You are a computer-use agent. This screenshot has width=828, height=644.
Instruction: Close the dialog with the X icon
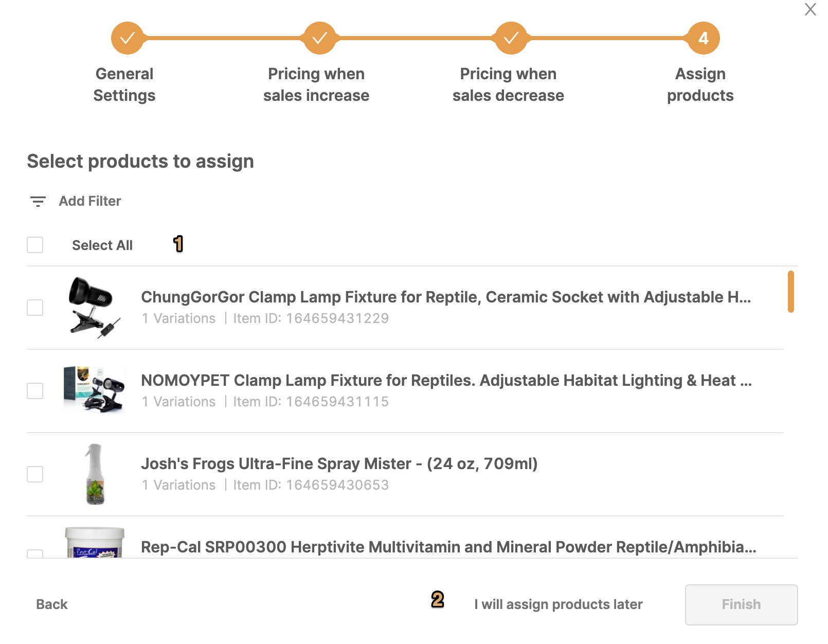pos(811,9)
